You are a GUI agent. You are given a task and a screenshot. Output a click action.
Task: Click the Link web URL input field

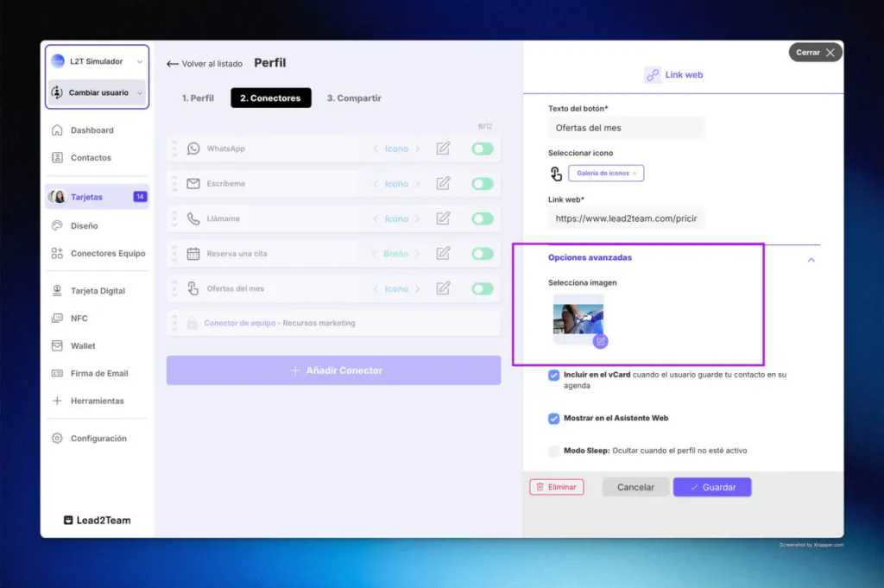tap(626, 219)
